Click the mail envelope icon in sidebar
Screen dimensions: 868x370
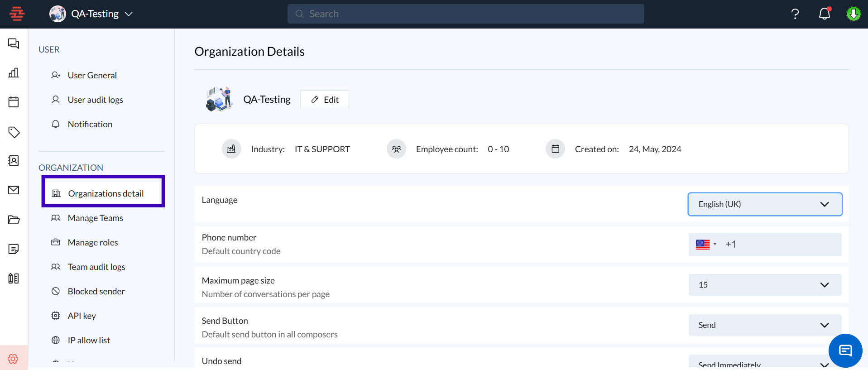[x=14, y=190]
